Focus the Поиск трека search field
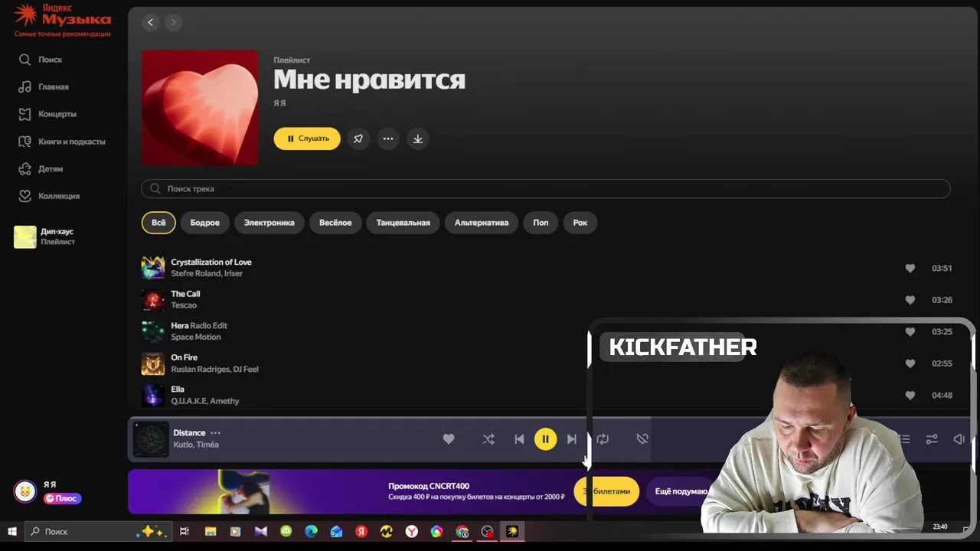This screenshot has height=551, width=980. coord(546,188)
